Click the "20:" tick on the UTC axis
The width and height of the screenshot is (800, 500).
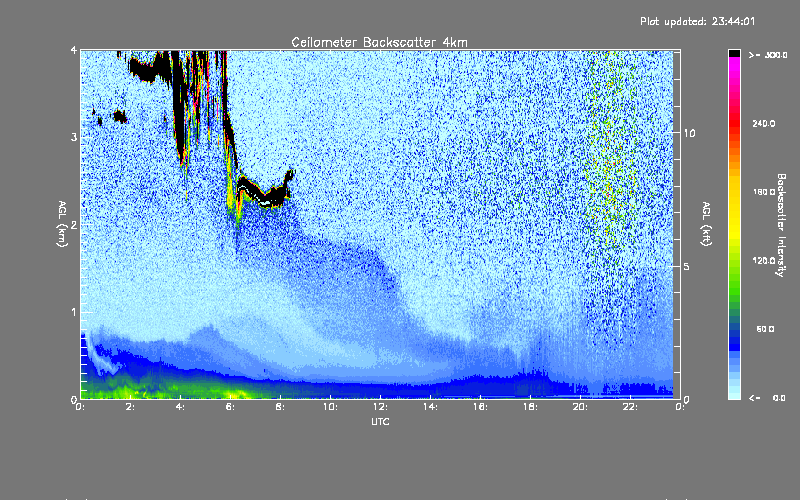point(580,407)
